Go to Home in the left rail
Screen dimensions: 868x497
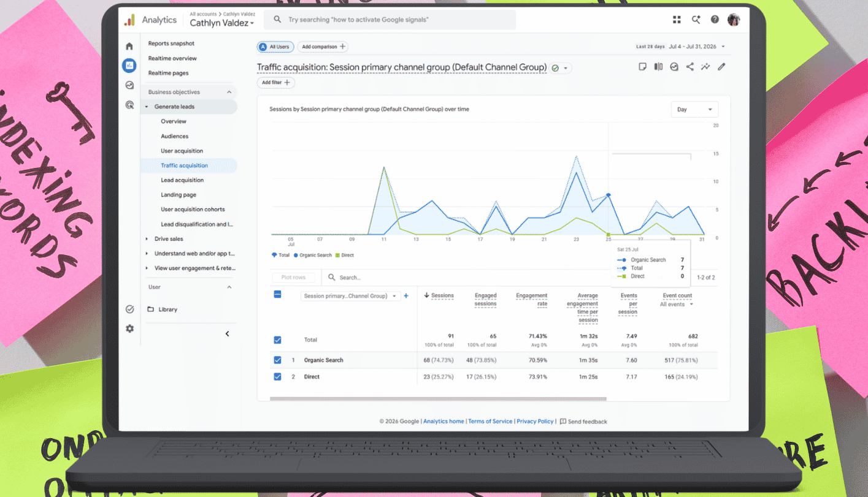[x=129, y=46]
